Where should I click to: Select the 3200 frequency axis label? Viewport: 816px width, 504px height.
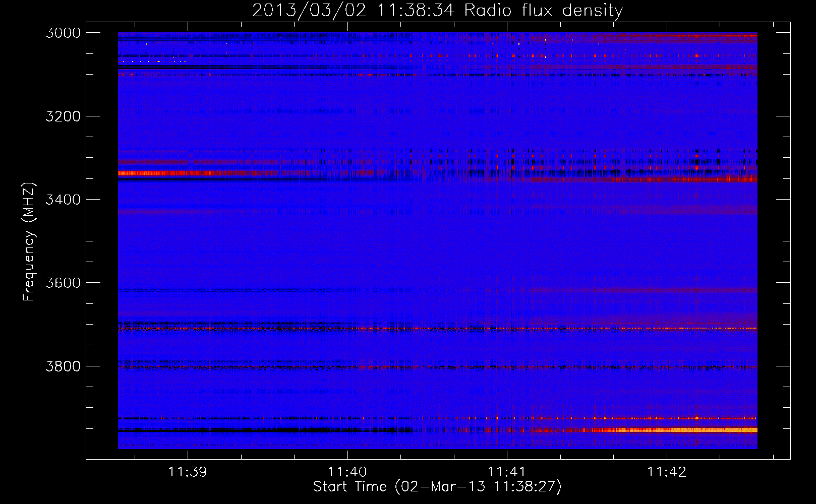click(x=63, y=116)
